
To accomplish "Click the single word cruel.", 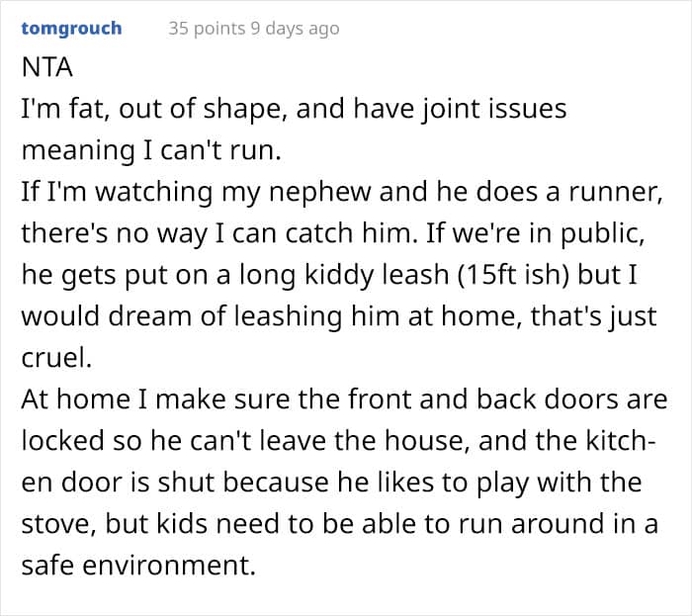I will [56, 357].
